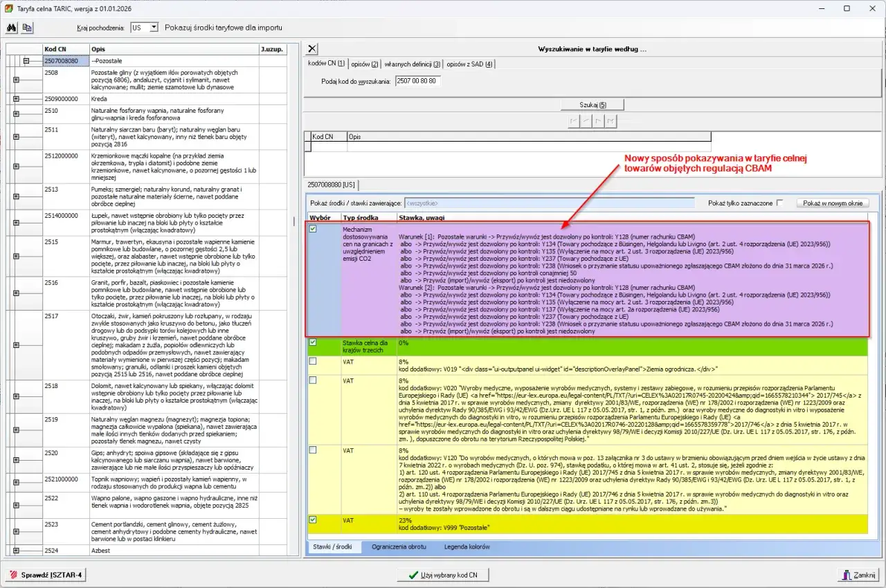Click Pokaż w nowym oknie button
This screenshot has width=886, height=588.
click(833, 203)
